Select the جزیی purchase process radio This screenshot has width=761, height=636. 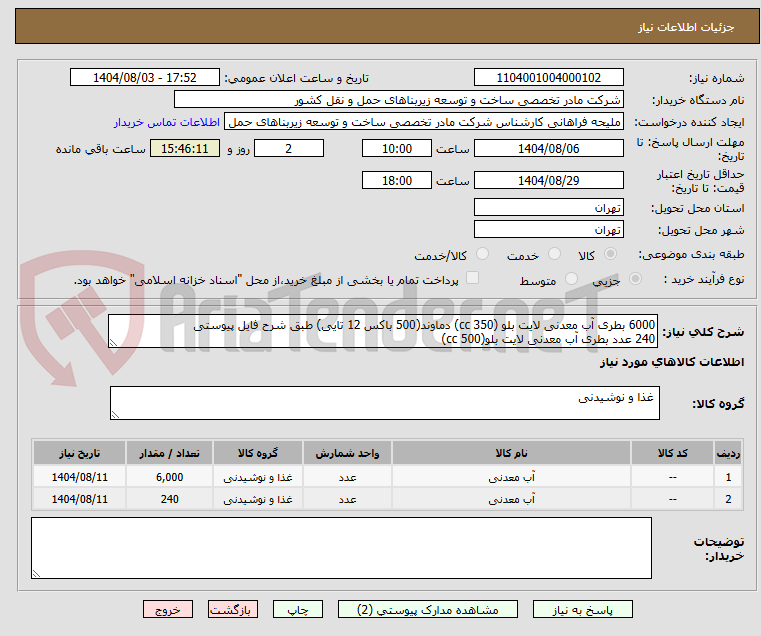635,279
